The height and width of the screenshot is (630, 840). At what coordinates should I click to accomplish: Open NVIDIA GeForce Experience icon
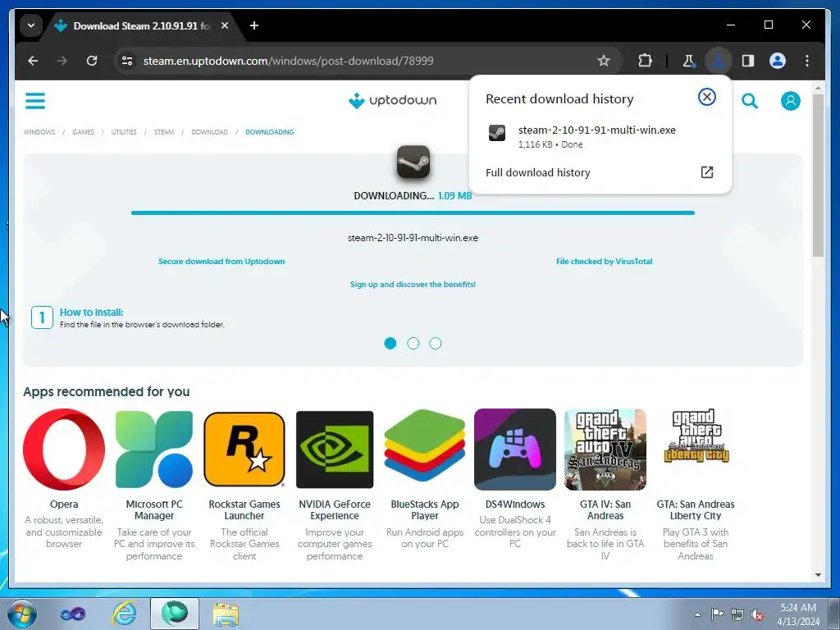[x=335, y=450]
